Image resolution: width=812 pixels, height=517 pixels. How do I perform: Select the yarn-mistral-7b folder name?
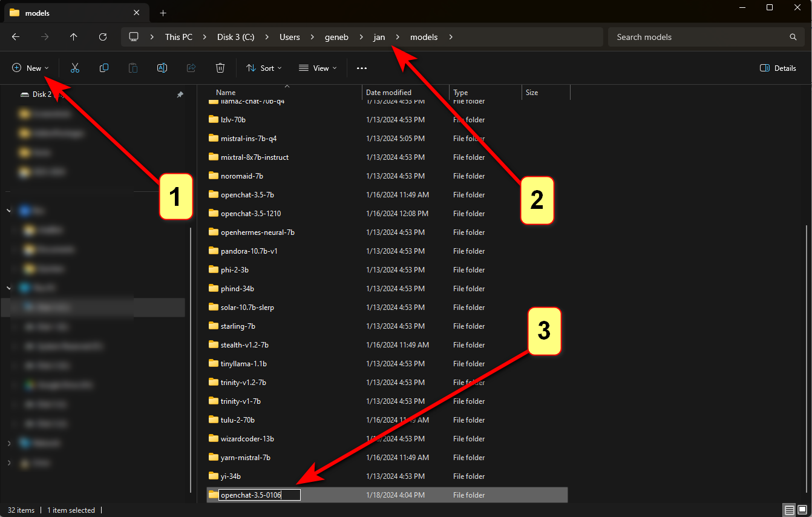pyautogui.click(x=246, y=458)
